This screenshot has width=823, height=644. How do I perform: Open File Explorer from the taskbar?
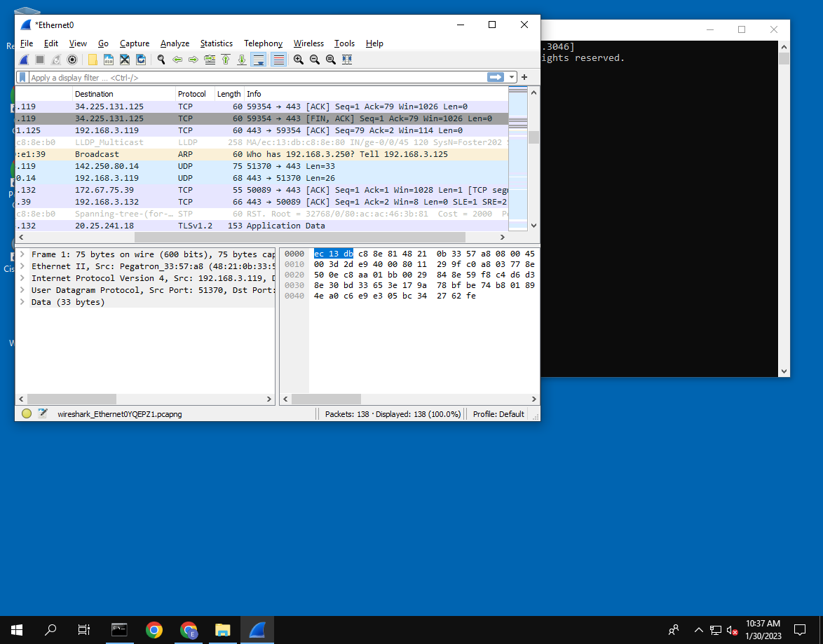point(222,630)
